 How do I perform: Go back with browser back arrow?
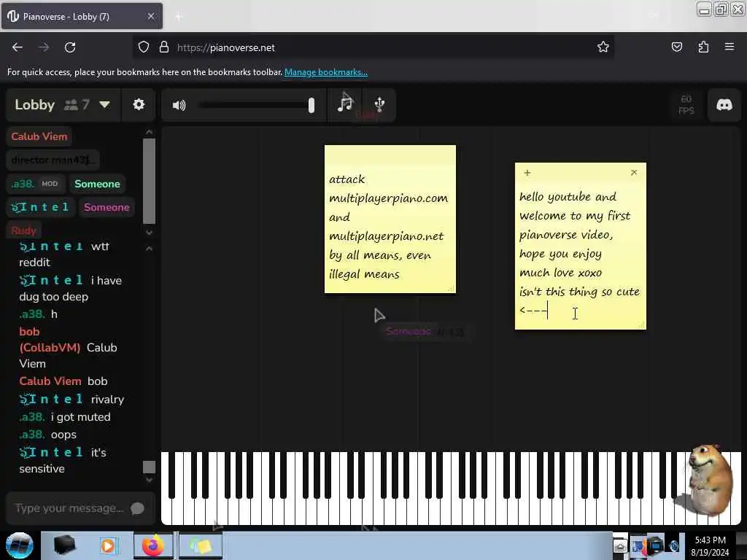tap(18, 47)
